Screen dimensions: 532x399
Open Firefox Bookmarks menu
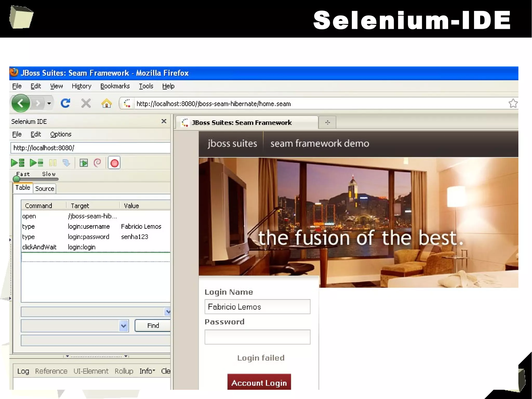(x=115, y=86)
